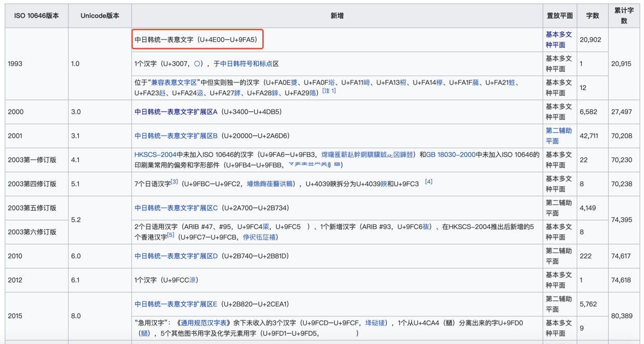This screenshot has width=644, height=344.
Task: Open the 通用规范汉字表 link
Action: [203, 323]
